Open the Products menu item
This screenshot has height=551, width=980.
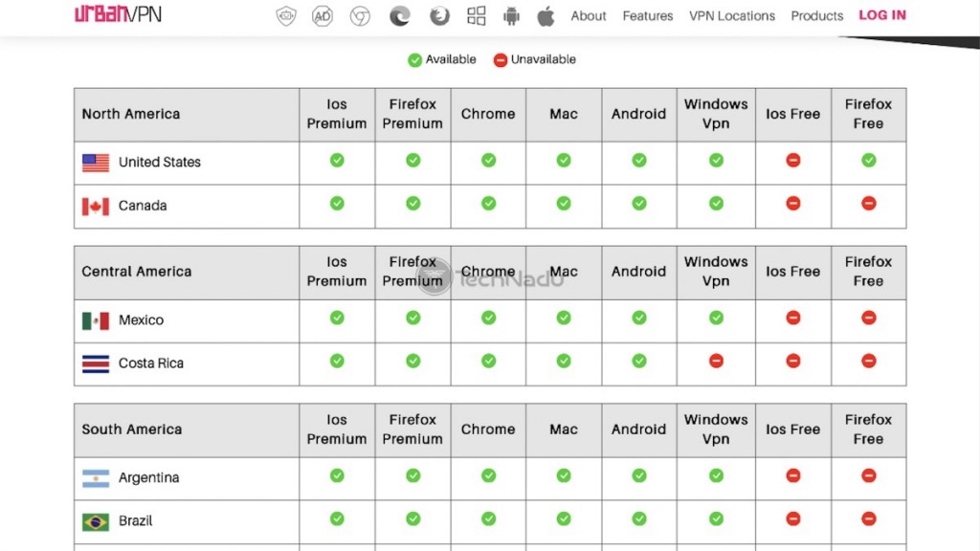(817, 16)
